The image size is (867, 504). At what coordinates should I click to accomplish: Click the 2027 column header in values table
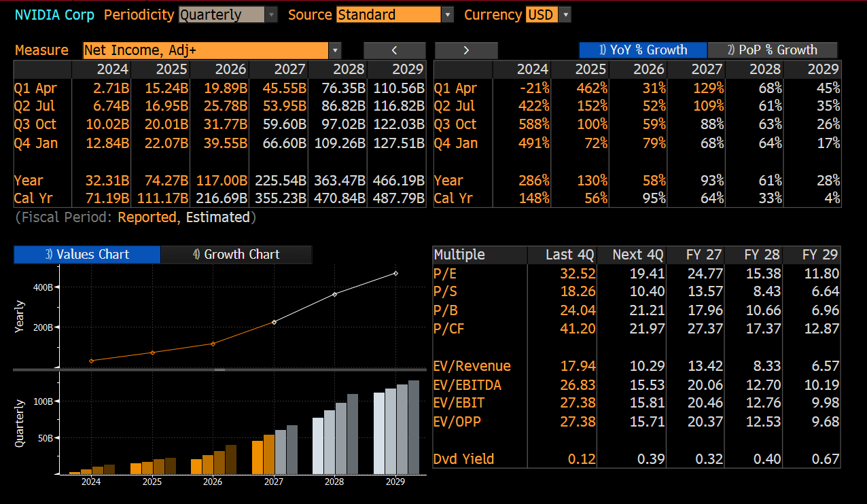click(x=291, y=69)
